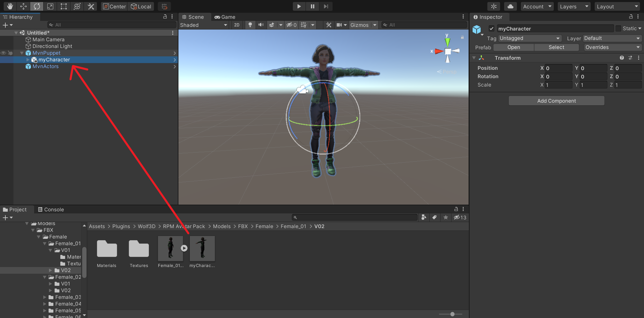Toggle Local handle rotation
This screenshot has height=318, width=644.
[x=141, y=6]
